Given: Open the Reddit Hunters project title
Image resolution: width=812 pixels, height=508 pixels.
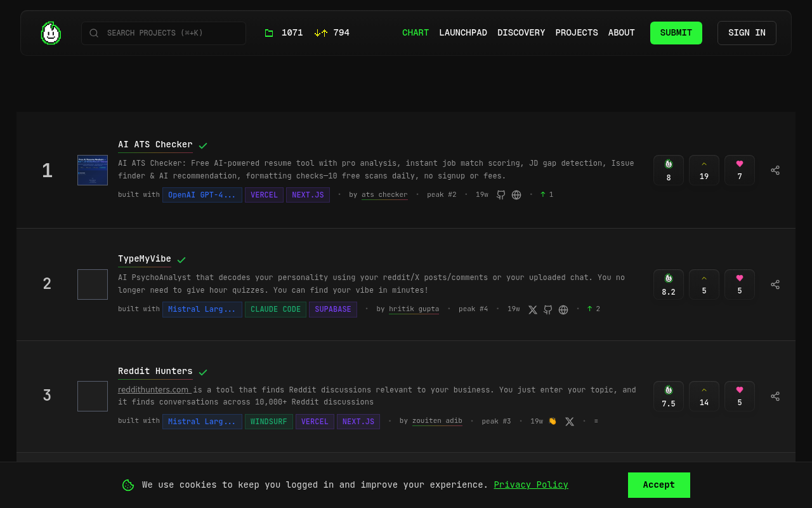Looking at the screenshot, I should point(155,371).
